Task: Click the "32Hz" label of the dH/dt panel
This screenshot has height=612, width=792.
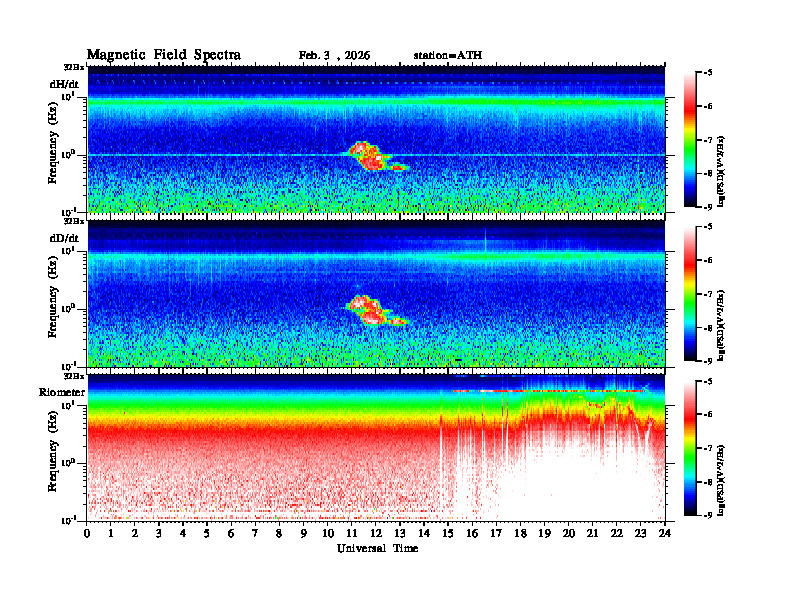Action: pyautogui.click(x=74, y=67)
